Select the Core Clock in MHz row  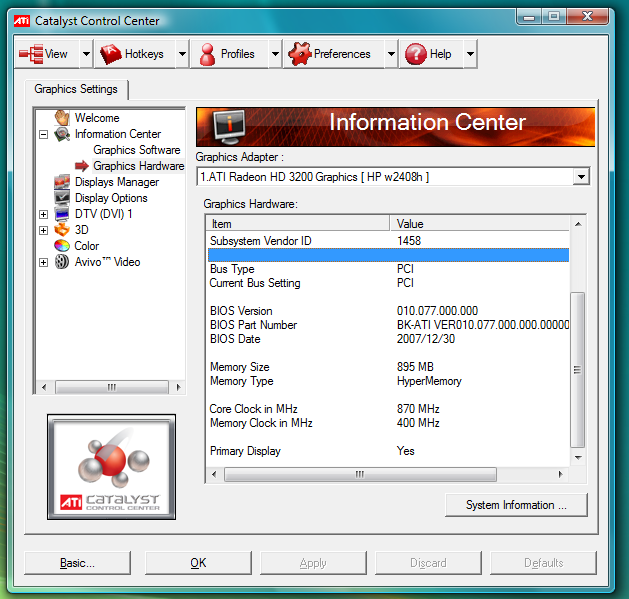click(x=388, y=409)
